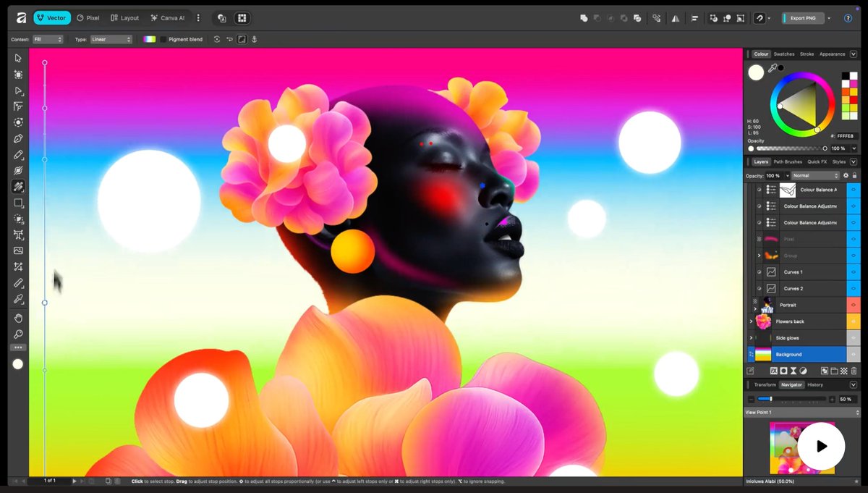Click the reverse gradient icon

tap(229, 39)
